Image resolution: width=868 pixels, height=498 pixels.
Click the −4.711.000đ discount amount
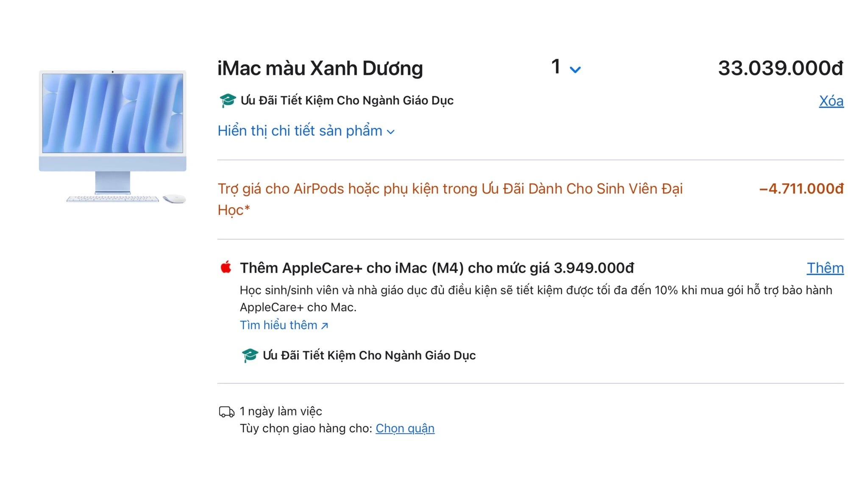[801, 189]
